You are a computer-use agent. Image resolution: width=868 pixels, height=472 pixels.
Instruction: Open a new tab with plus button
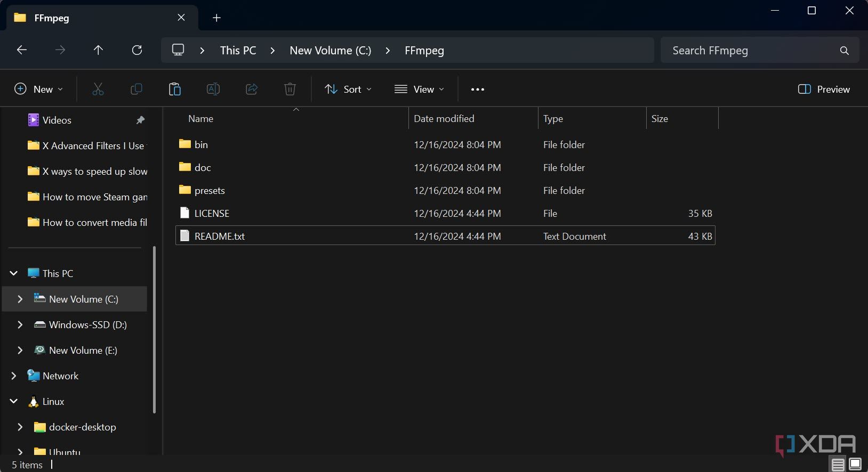tap(216, 18)
